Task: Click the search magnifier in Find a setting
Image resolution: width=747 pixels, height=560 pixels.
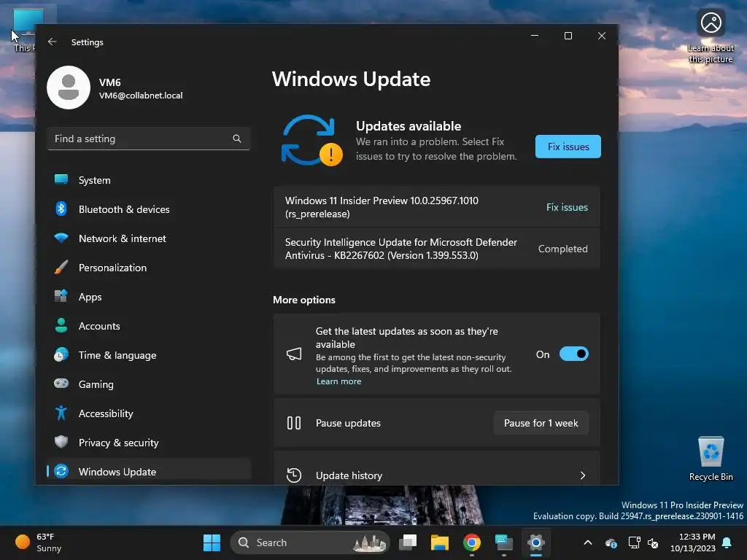Action: (237, 139)
